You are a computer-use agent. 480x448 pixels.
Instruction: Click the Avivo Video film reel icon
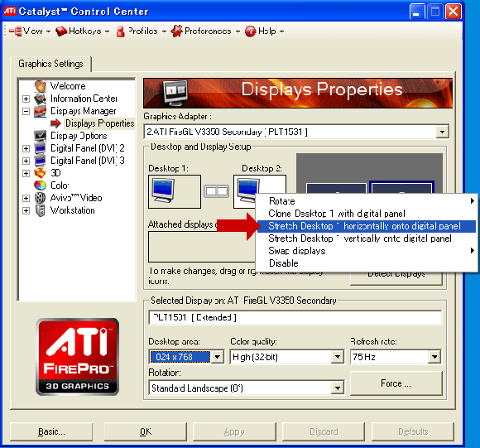(40, 198)
